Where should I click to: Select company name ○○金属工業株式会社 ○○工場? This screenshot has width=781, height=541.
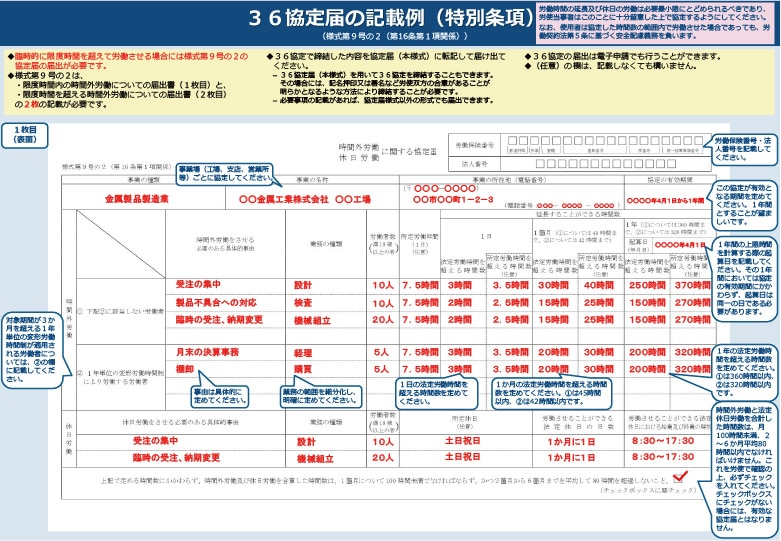click(305, 199)
